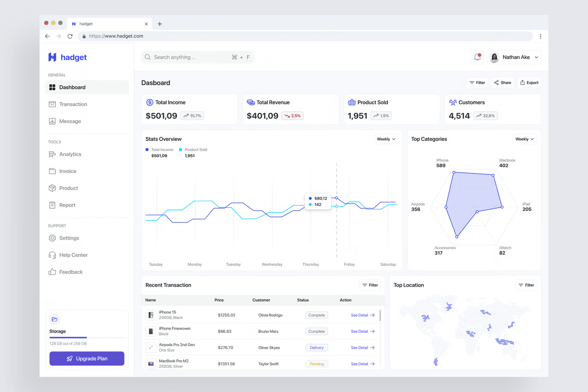Focus the Search anything field
Screen dimensions: 588x392
point(198,57)
